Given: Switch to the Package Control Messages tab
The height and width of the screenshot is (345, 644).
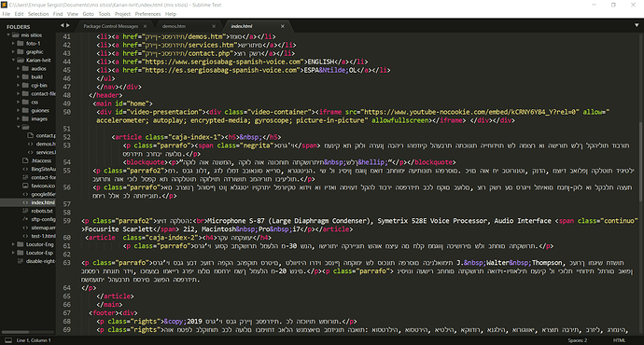Looking at the screenshot, I should (111, 26).
